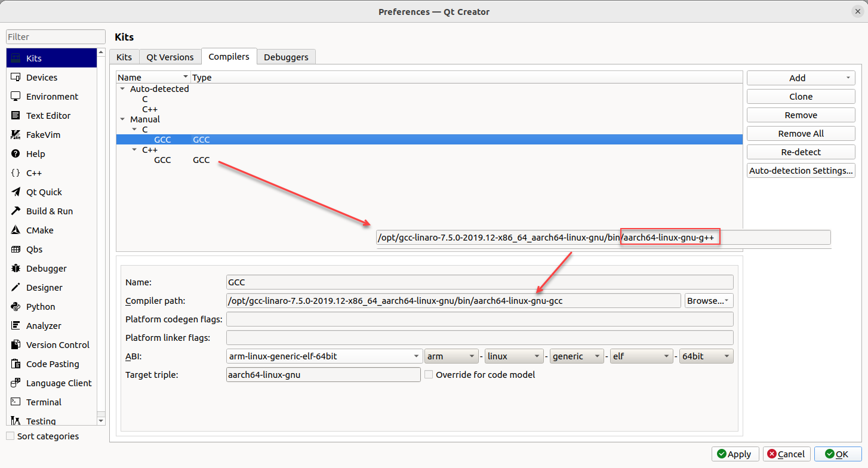
Task: Collapse the Manual C compilers node
Action: [134, 130]
